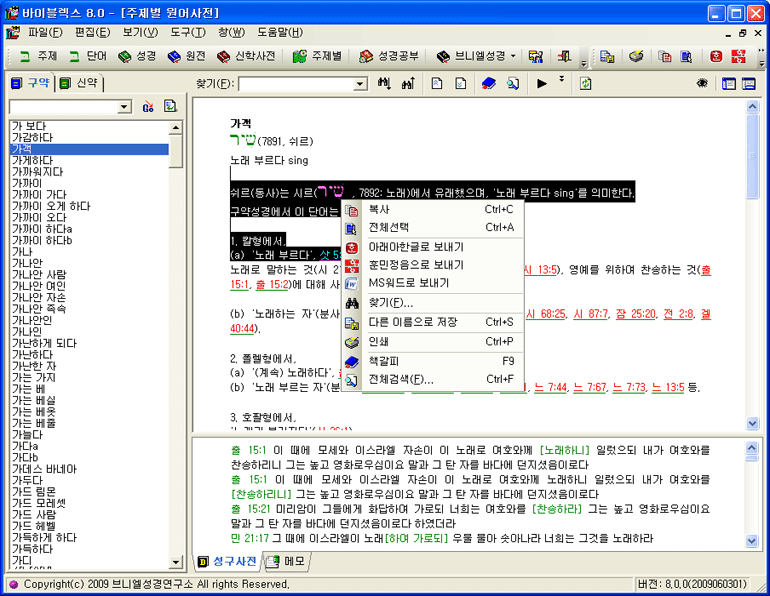The image size is (770, 596).
Task: Click the green refresh page icon
Action: click(x=585, y=83)
